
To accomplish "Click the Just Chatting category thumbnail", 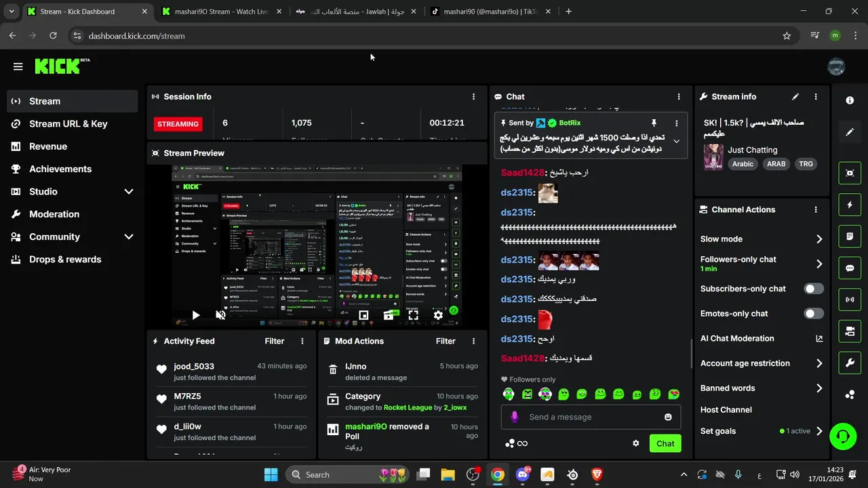I will click(713, 157).
